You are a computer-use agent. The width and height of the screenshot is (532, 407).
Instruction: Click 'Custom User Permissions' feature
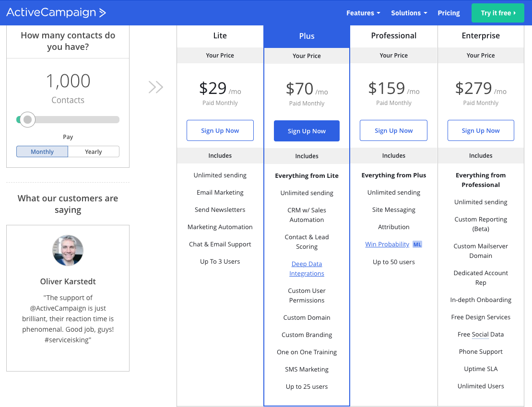(307, 295)
